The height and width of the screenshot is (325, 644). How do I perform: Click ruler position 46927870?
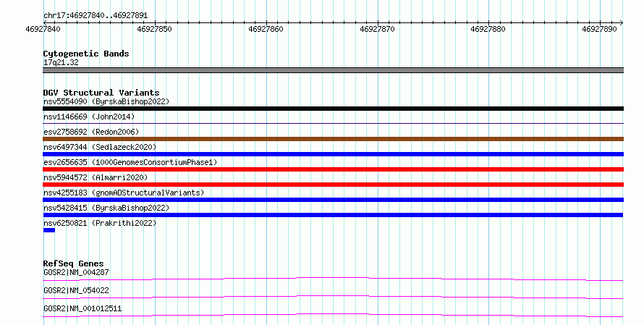click(x=377, y=29)
